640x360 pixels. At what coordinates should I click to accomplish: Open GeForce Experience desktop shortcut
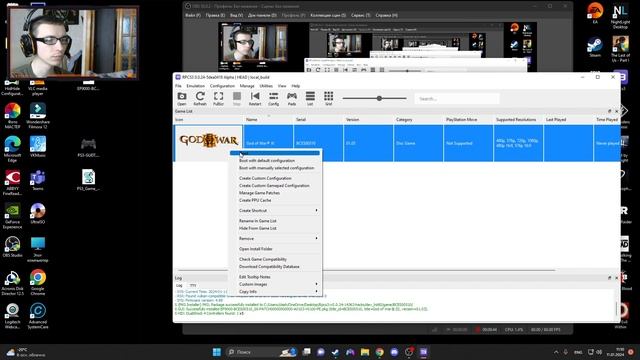pyautogui.click(x=12, y=216)
